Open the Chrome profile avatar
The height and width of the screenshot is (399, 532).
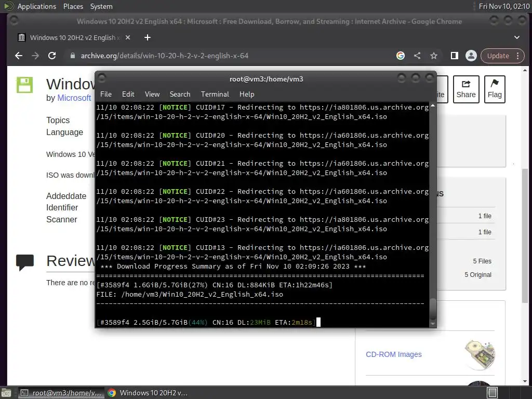click(x=471, y=56)
